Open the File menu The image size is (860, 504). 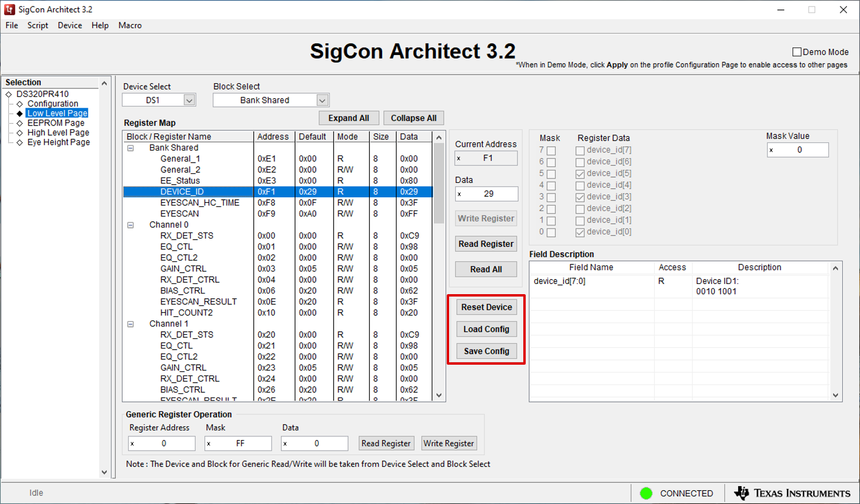(12, 25)
